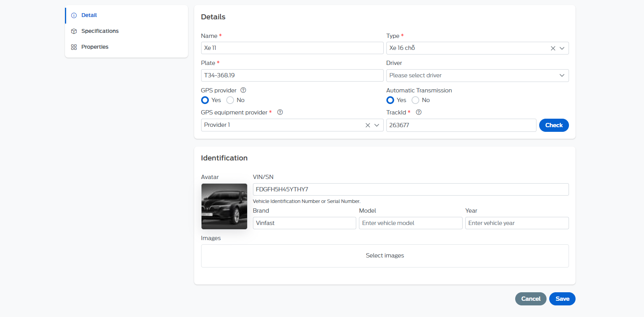Screen dimensions: 644x317
Task: Expand the Type dropdown arrow
Action: 562,48
